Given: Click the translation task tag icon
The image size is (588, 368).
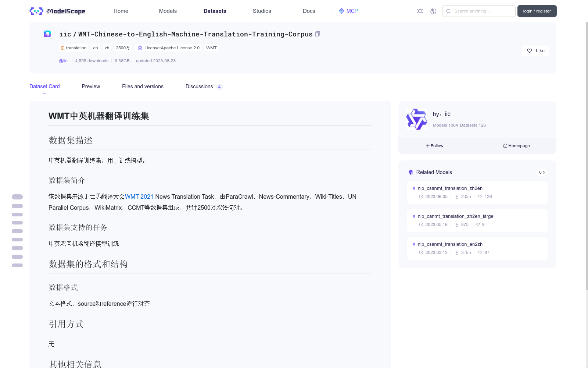Looking at the screenshot, I should 62,48.
